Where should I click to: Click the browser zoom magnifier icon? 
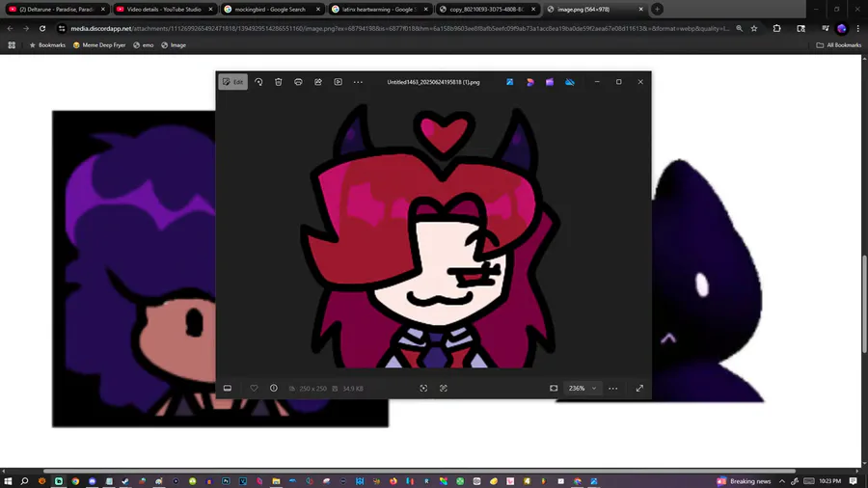pos(739,28)
